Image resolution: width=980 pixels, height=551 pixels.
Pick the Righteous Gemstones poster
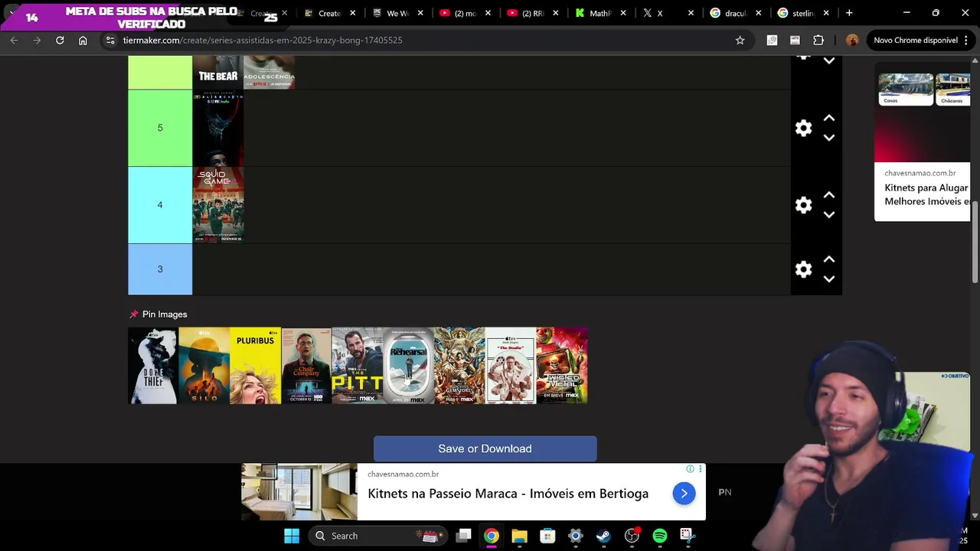(459, 366)
